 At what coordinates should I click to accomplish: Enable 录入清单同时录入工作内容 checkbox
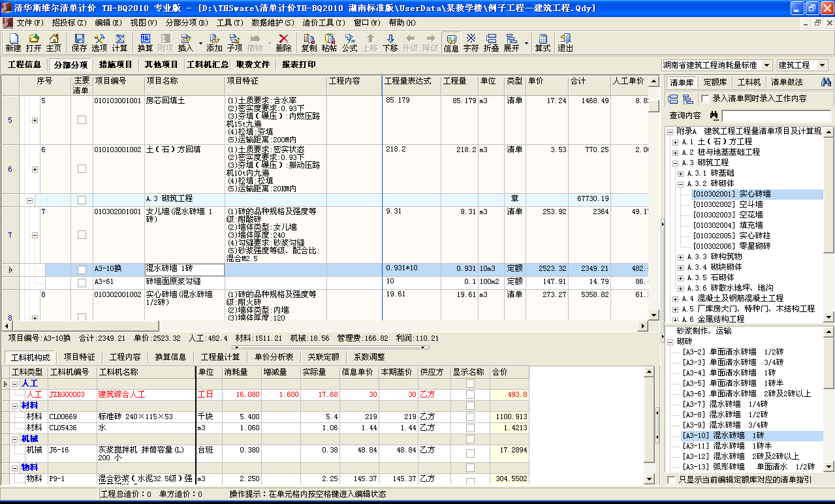tap(705, 99)
